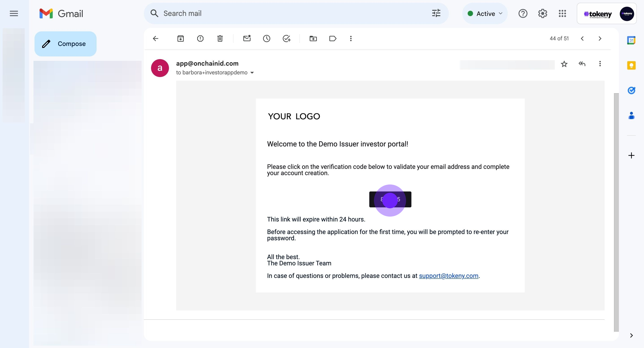Image resolution: width=644 pixels, height=348 pixels.
Task: Show search options filter
Action: (x=436, y=13)
